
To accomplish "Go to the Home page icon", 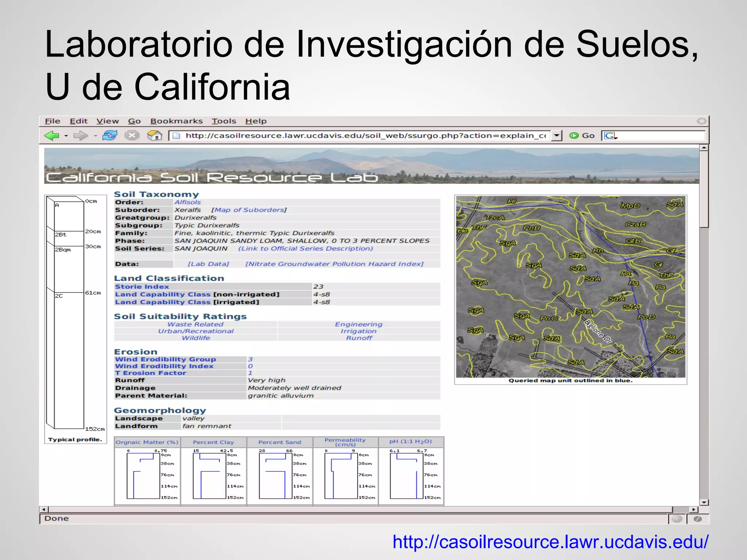I will (x=155, y=136).
